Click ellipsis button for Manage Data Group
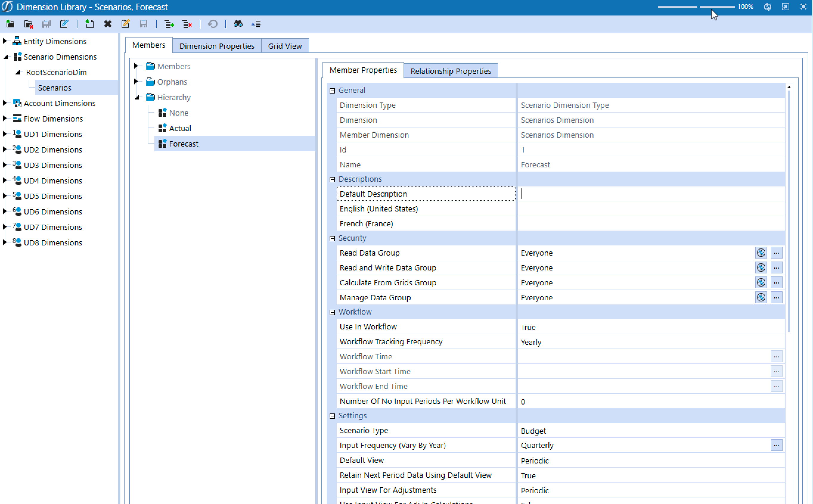813x504 pixels. [x=776, y=297]
